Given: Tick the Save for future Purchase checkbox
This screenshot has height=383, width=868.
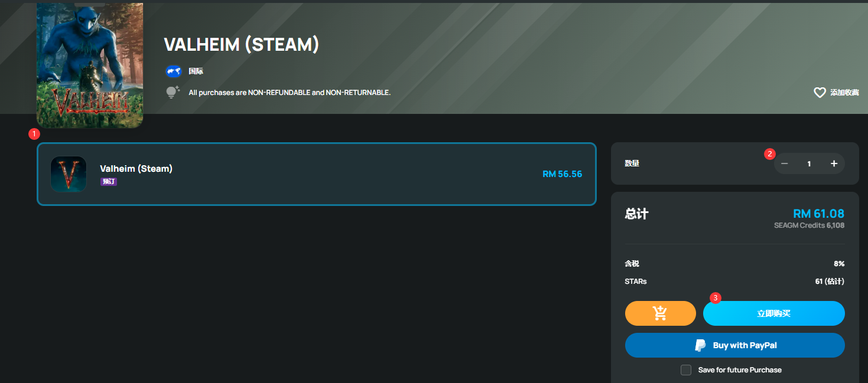Looking at the screenshot, I should [x=686, y=370].
